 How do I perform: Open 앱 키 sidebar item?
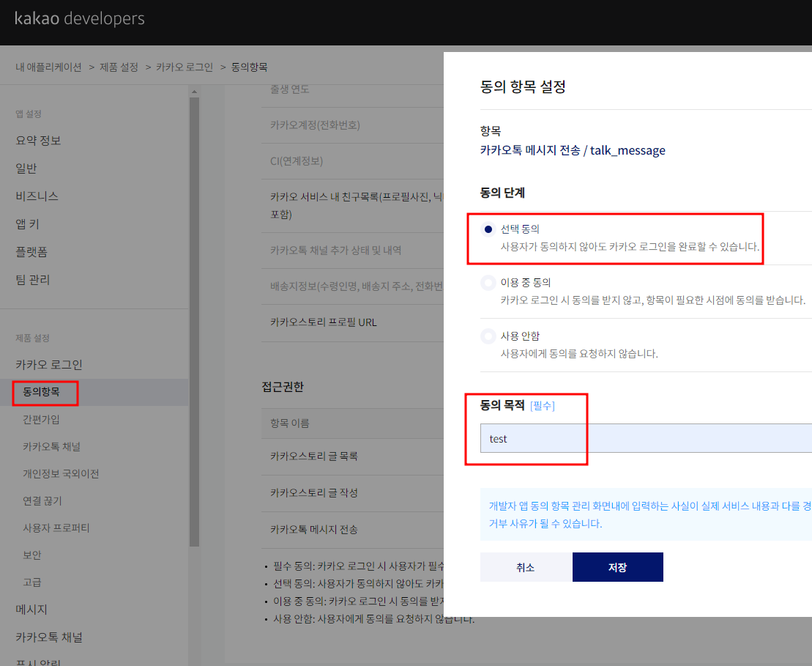point(27,224)
